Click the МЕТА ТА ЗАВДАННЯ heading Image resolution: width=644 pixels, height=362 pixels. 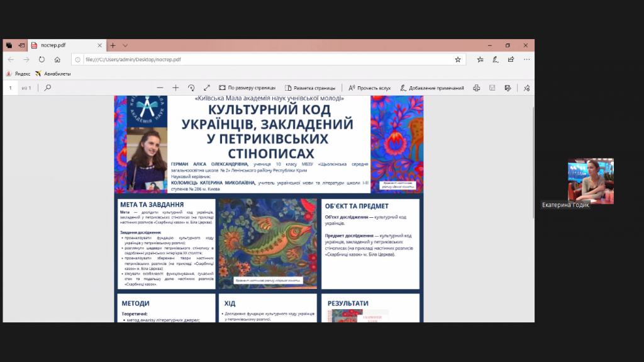pos(152,205)
